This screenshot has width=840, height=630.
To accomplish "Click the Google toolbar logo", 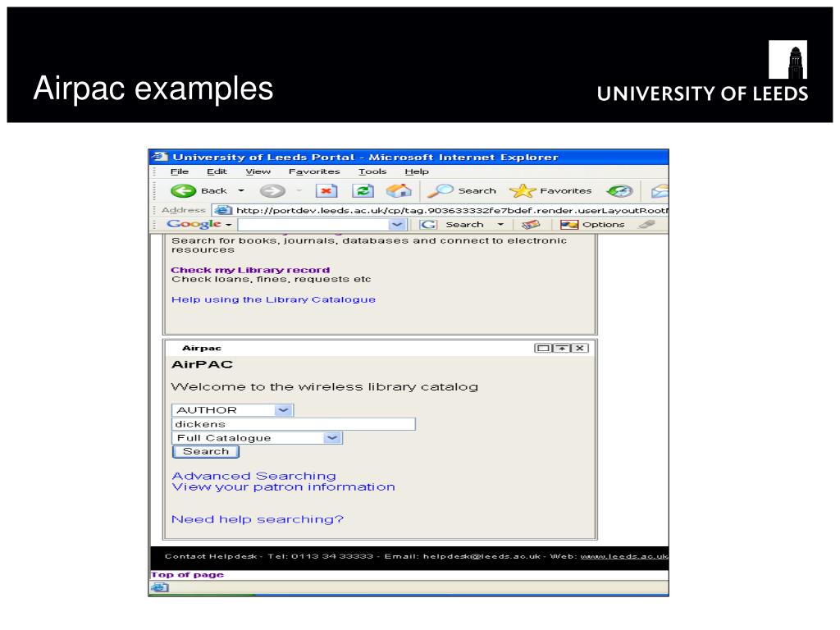I will click(x=194, y=224).
